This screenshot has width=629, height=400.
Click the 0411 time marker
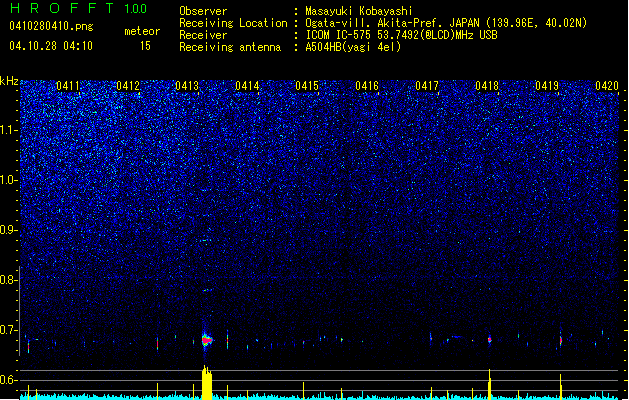point(68,86)
